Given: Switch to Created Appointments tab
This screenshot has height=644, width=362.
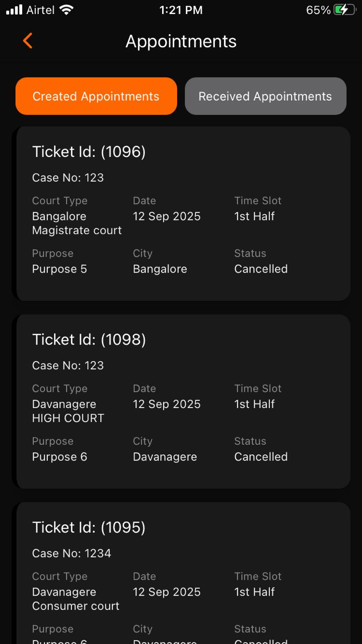Looking at the screenshot, I should pyautogui.click(x=96, y=96).
